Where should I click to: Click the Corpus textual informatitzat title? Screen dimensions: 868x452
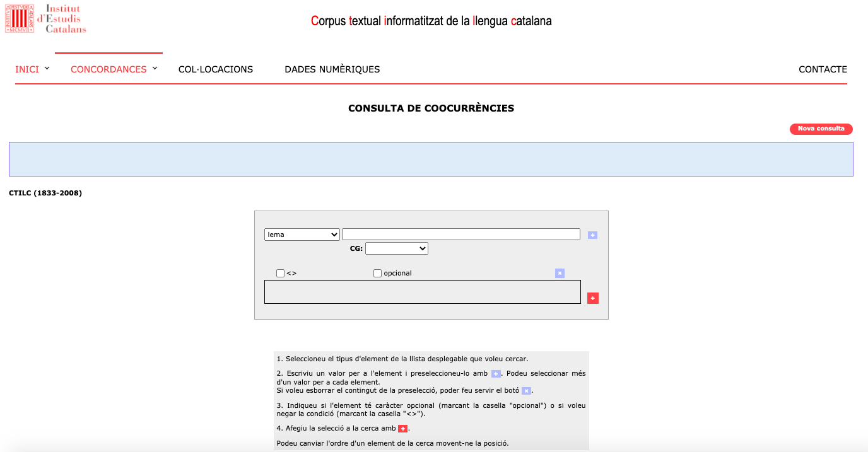pyautogui.click(x=431, y=21)
